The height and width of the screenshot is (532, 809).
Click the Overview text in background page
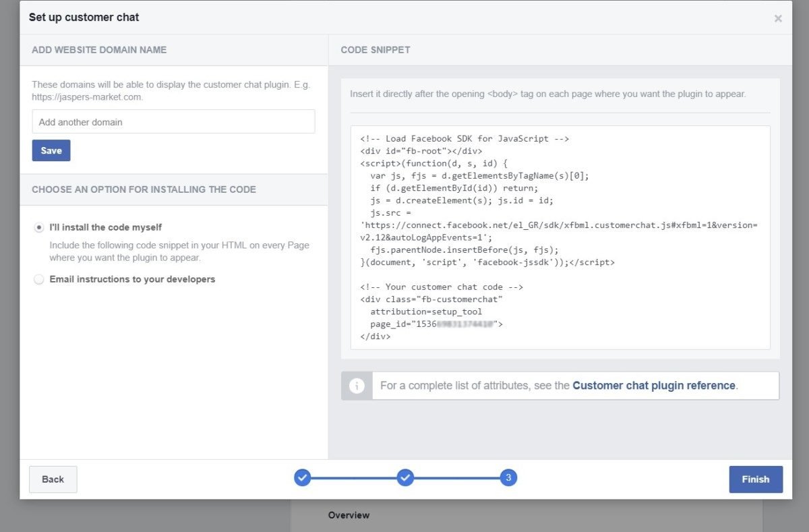pyautogui.click(x=349, y=515)
